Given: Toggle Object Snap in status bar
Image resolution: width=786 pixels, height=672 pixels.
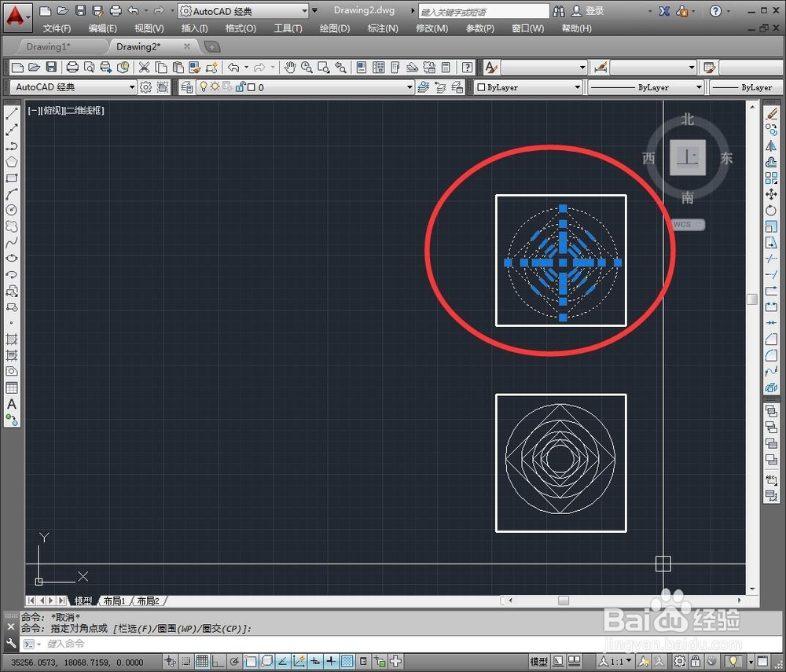Looking at the screenshot, I should pos(250,662).
